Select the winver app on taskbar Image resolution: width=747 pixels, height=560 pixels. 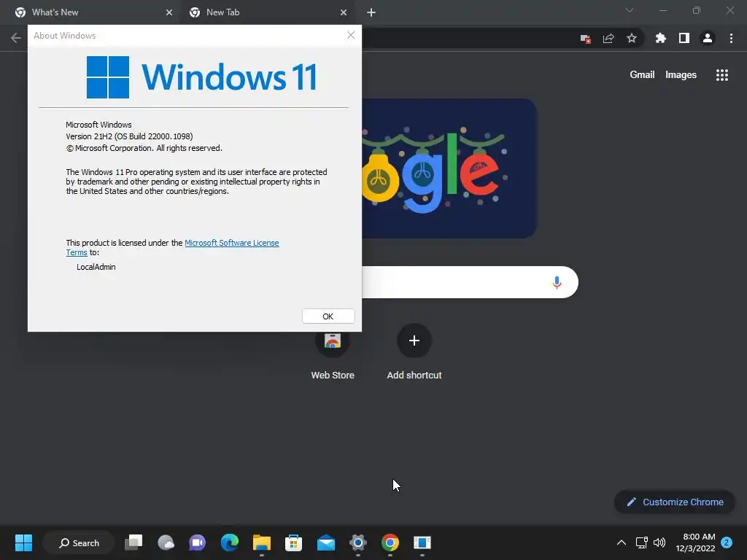pyautogui.click(x=422, y=542)
